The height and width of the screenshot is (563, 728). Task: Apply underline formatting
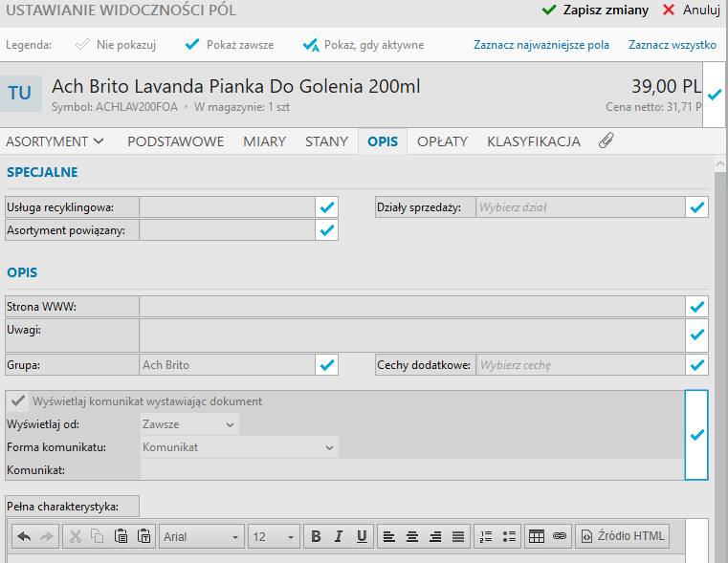(361, 536)
